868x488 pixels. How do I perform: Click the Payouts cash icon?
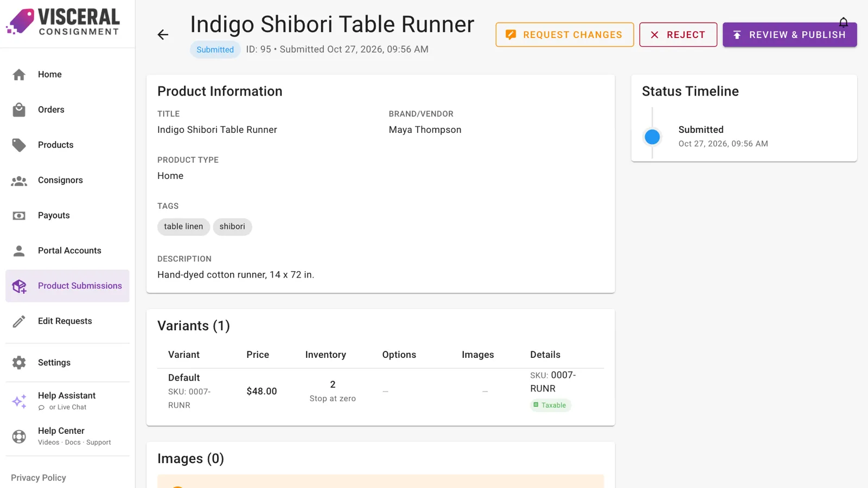click(19, 216)
